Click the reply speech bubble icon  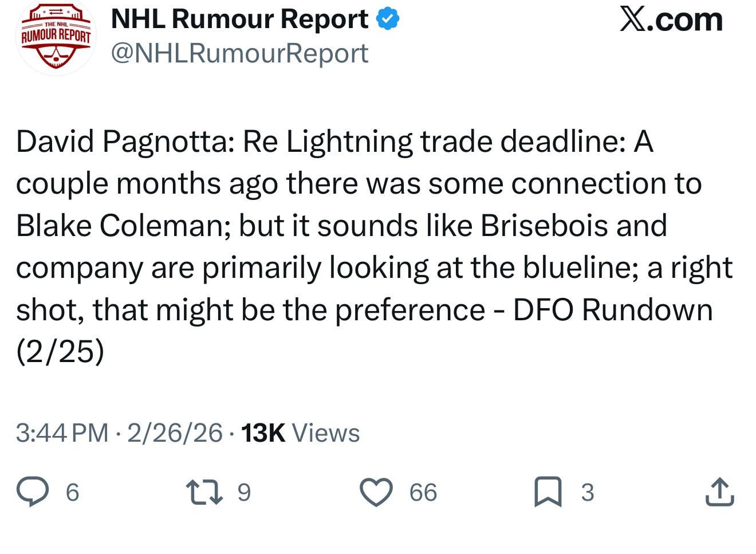pos(32,492)
